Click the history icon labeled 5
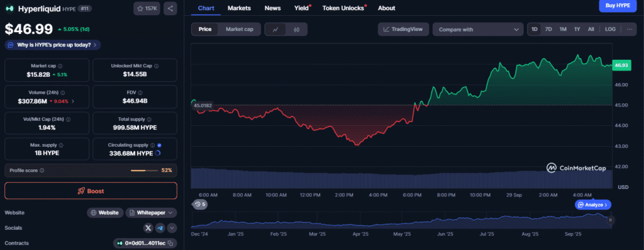The width and height of the screenshot is (644, 250). click(x=200, y=204)
